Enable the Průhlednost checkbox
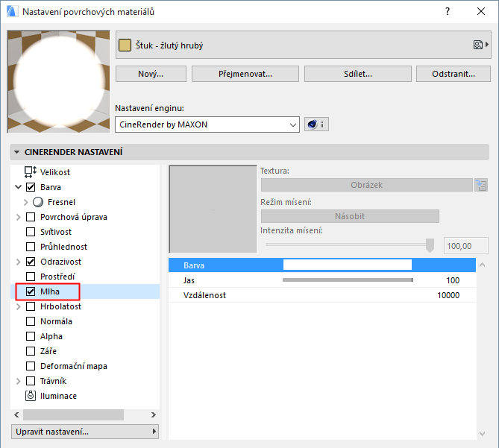Image resolution: width=499 pixels, height=448 pixels. click(x=31, y=247)
